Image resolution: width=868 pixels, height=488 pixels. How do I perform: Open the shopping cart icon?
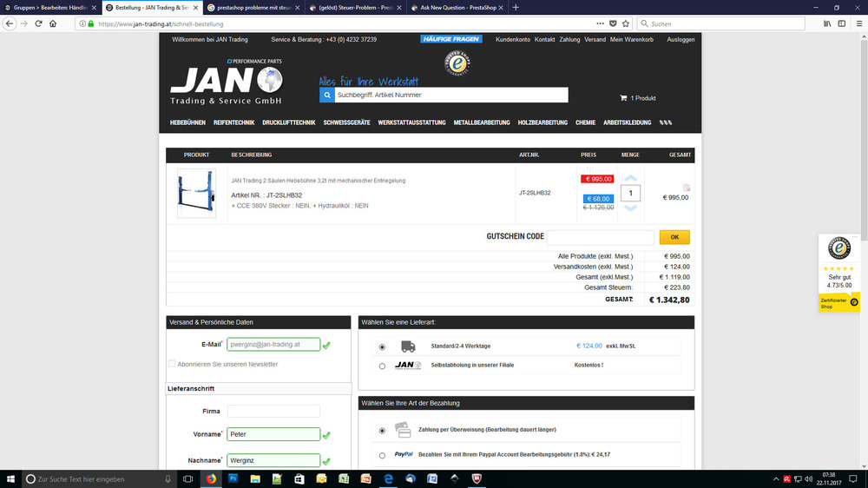(x=623, y=98)
